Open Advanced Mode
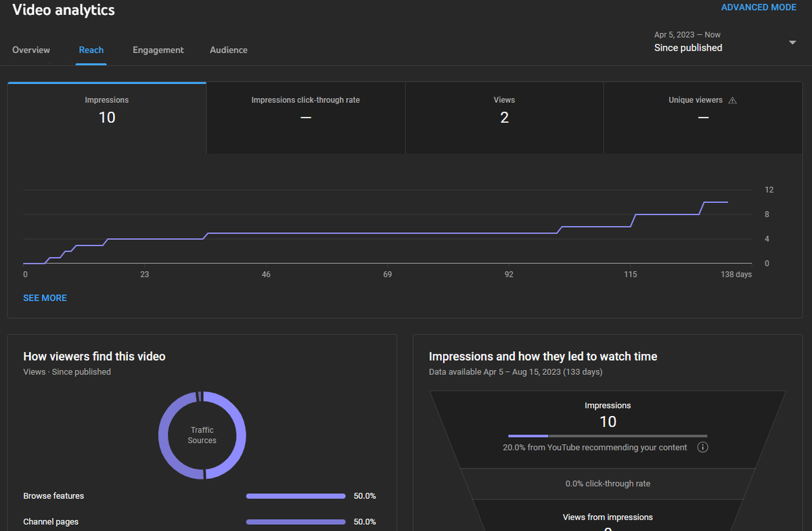This screenshot has width=812, height=531. tap(759, 7)
